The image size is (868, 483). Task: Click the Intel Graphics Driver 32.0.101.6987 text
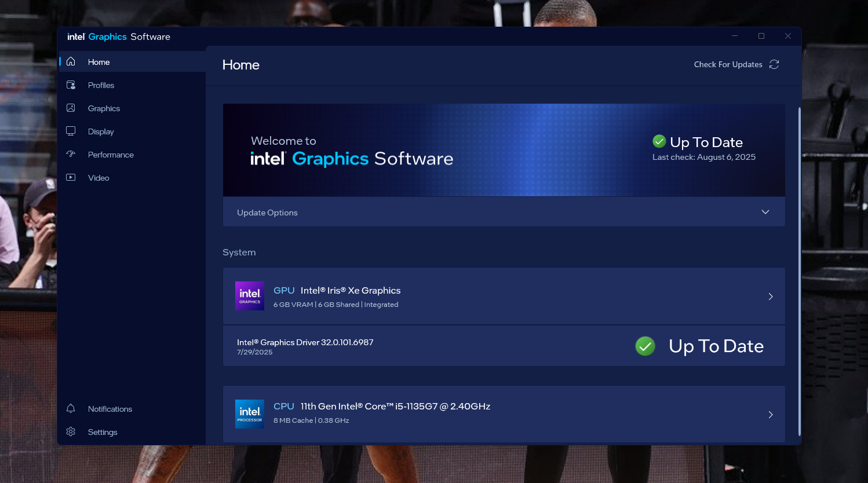(x=305, y=342)
